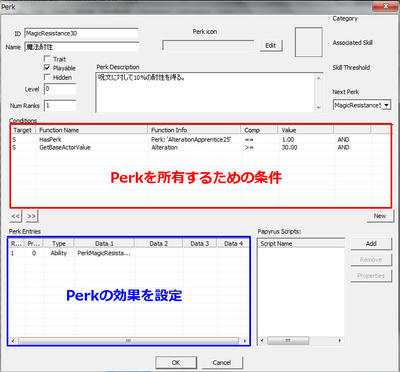Click the empty perk icon preview box
The height and width of the screenshot is (372, 400).
309,42
